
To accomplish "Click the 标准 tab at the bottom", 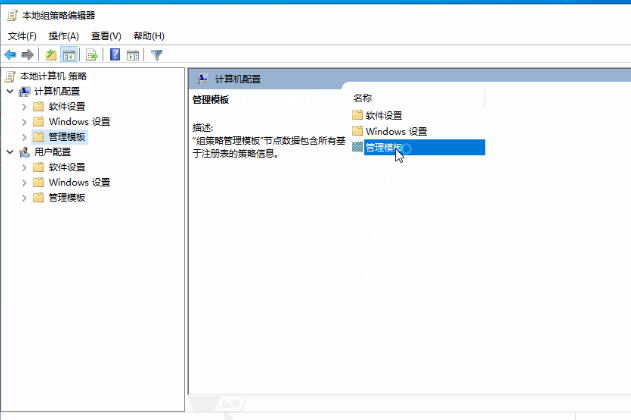I will pyautogui.click(x=231, y=404).
